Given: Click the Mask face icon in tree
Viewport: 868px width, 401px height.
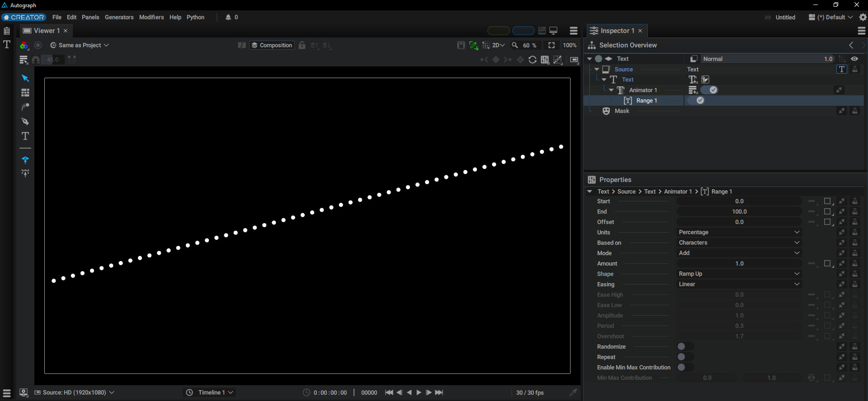Looking at the screenshot, I should (606, 111).
